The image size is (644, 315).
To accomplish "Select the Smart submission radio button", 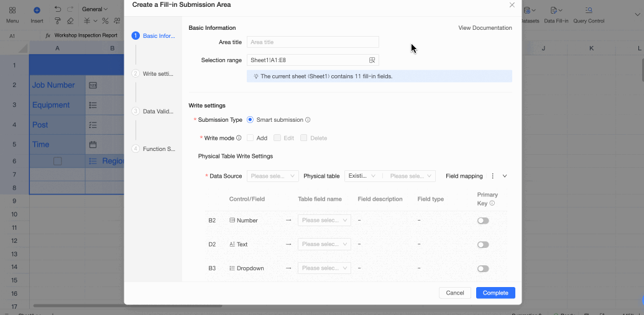I will pyautogui.click(x=250, y=120).
